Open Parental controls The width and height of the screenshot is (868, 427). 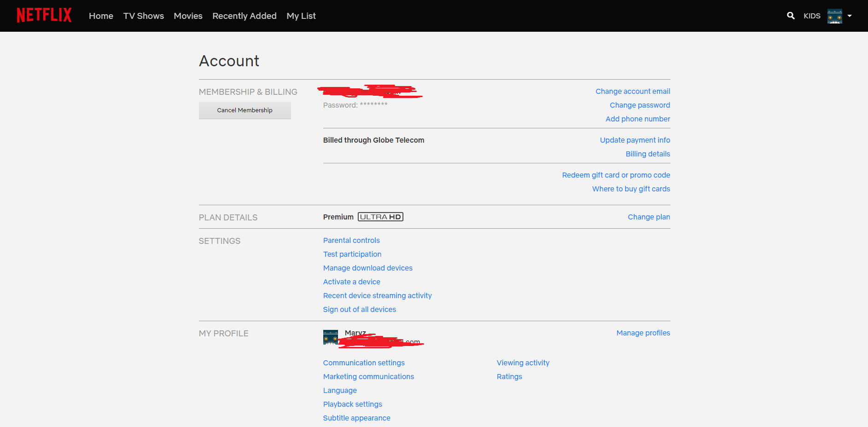351,240
